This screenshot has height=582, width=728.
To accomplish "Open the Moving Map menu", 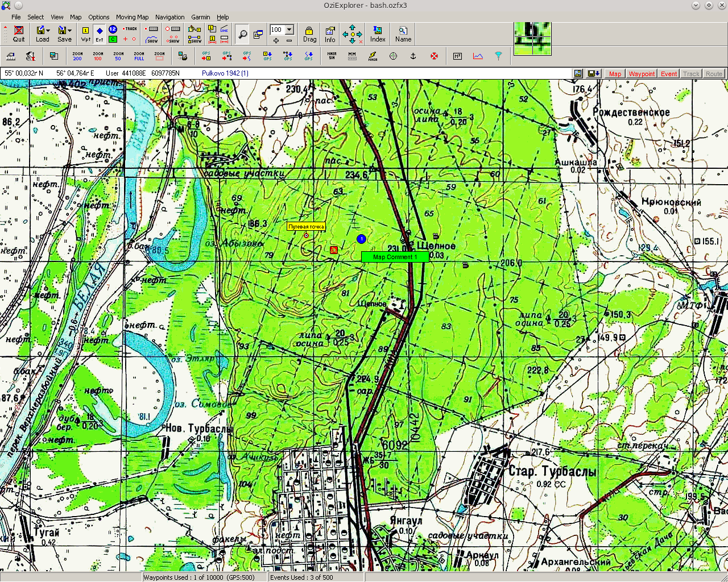I will tap(132, 17).
